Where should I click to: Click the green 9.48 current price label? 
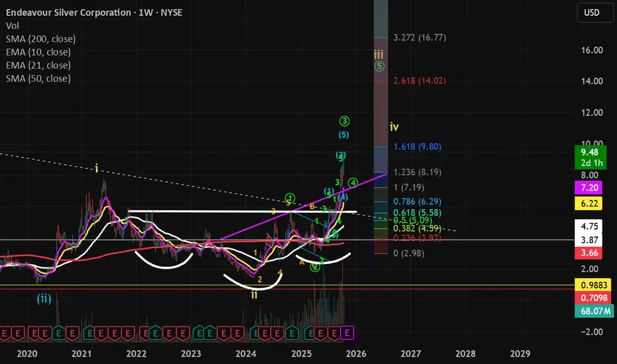point(591,158)
